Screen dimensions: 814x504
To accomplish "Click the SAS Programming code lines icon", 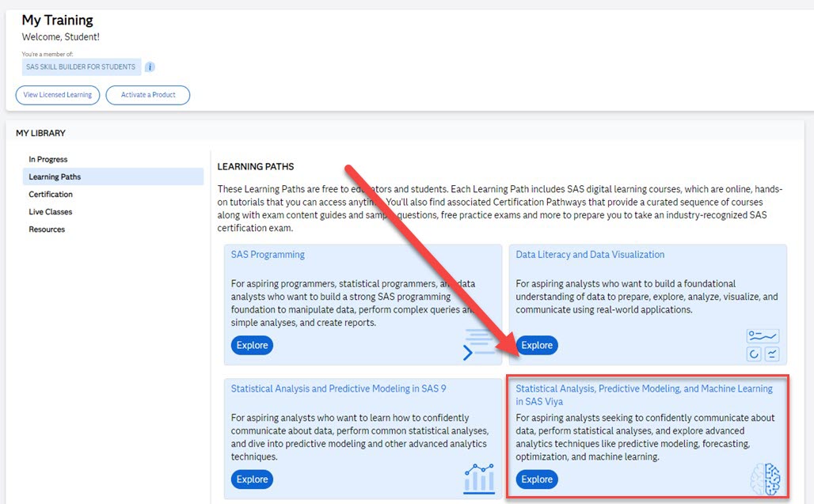I will [479, 344].
